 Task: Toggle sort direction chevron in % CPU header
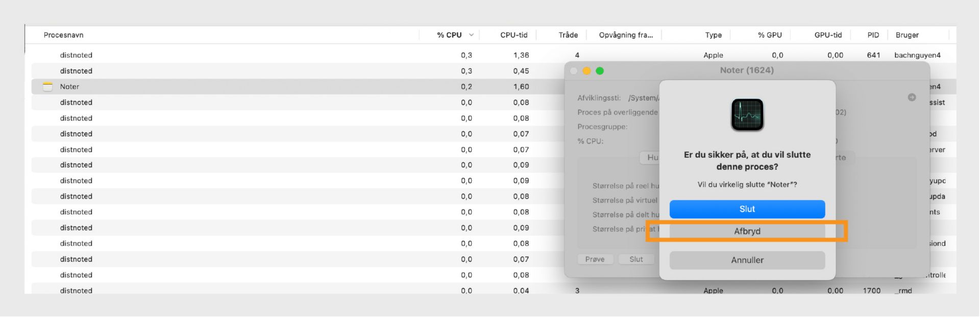point(471,35)
